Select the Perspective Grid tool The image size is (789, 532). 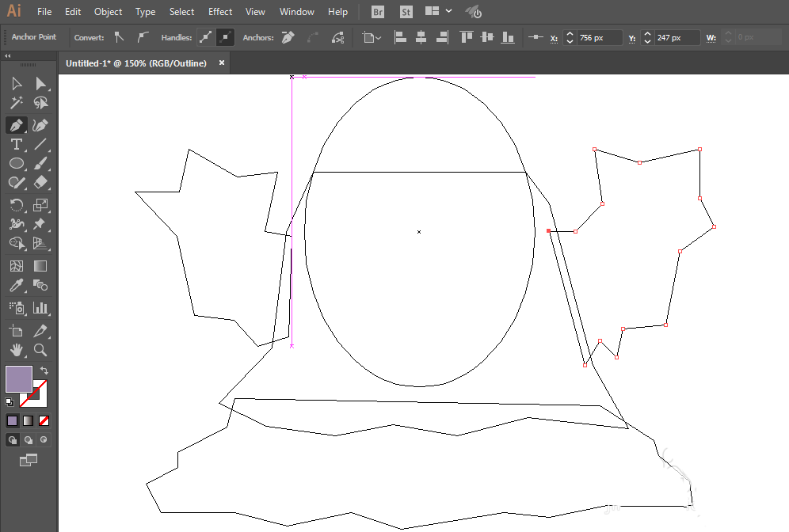click(x=40, y=243)
